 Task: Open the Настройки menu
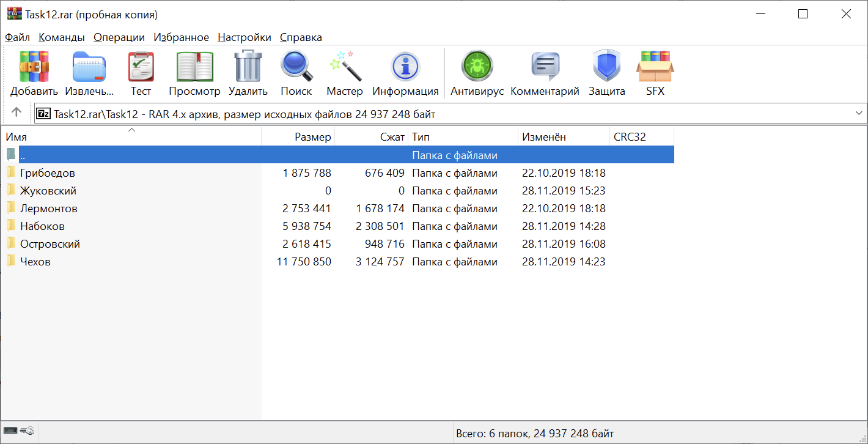coord(245,37)
